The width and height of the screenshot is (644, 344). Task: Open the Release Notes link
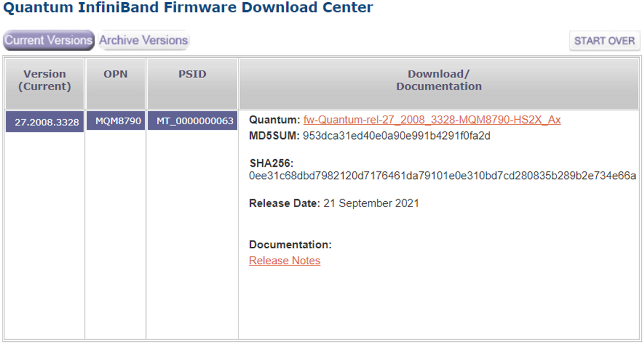click(x=285, y=261)
